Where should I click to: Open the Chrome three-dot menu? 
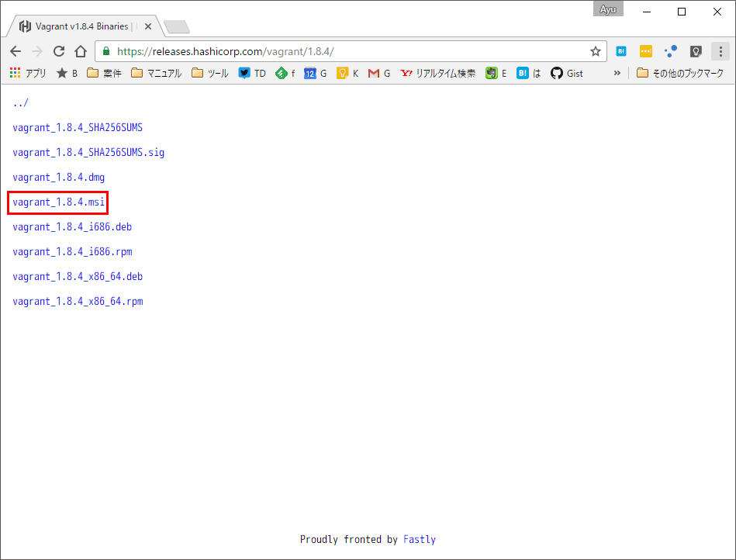pos(720,51)
